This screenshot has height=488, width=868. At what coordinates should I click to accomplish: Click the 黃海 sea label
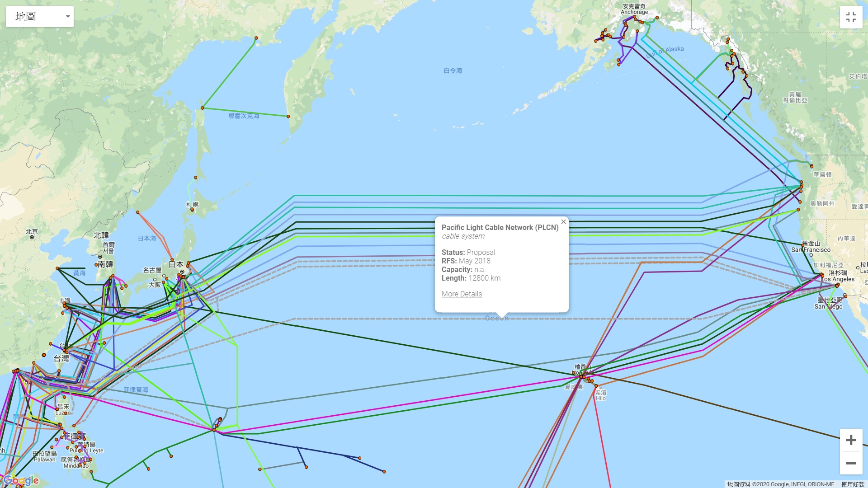(x=80, y=273)
